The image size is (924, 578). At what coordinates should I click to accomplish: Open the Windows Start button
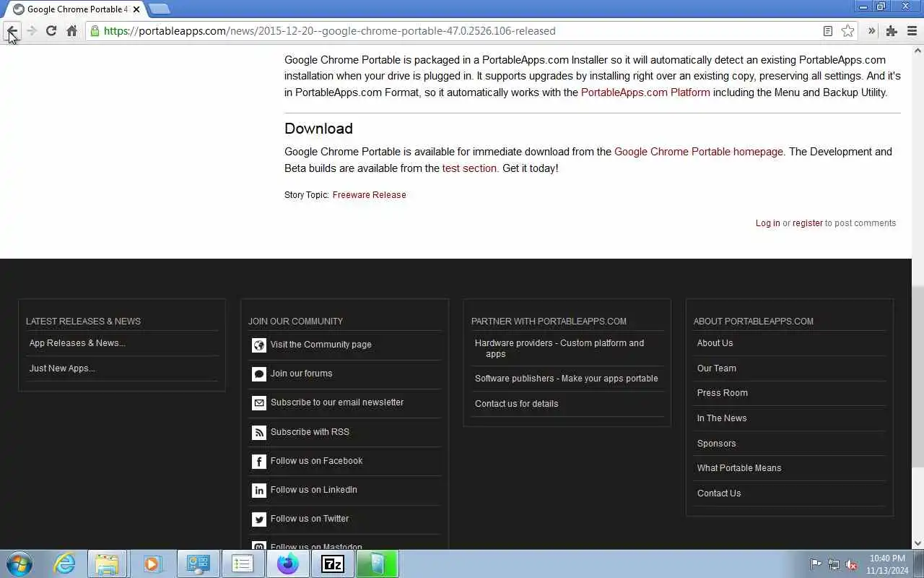19,564
